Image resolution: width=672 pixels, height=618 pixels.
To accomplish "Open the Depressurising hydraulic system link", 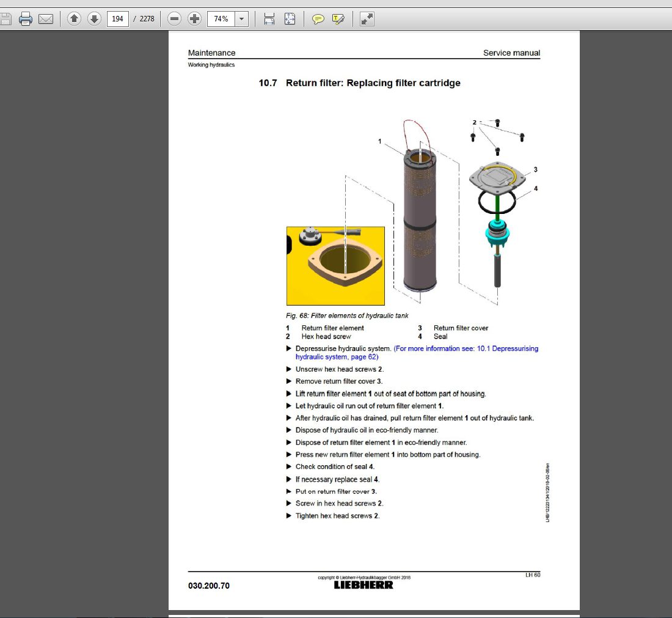I will tap(417, 353).
